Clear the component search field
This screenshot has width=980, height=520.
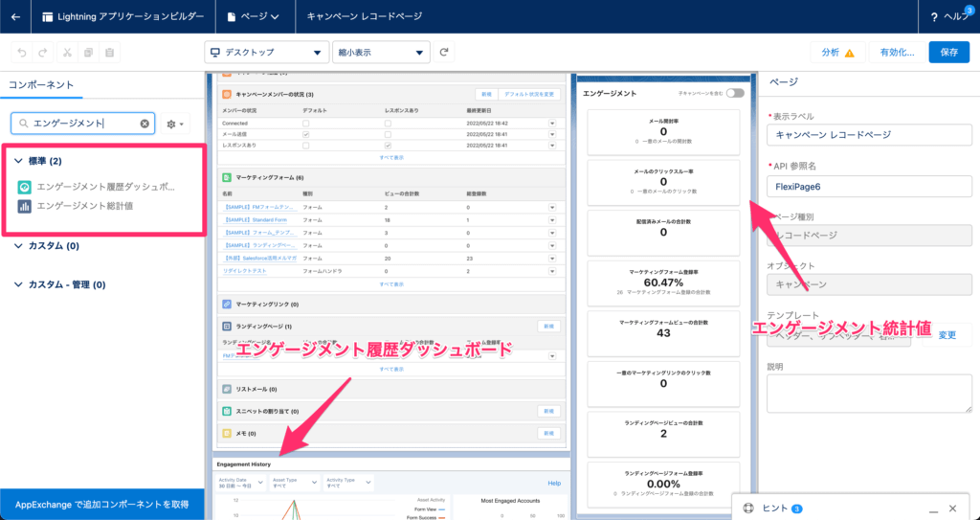145,124
